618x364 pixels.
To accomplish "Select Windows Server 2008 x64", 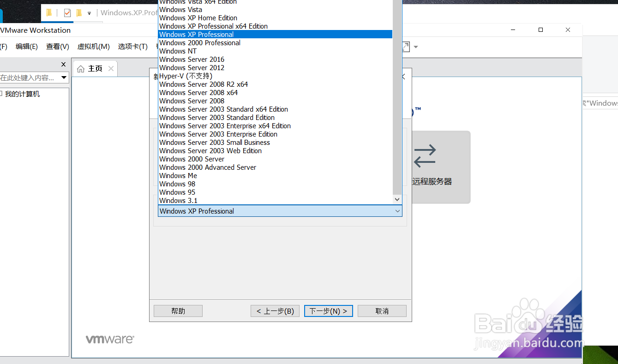I will tap(275, 93).
